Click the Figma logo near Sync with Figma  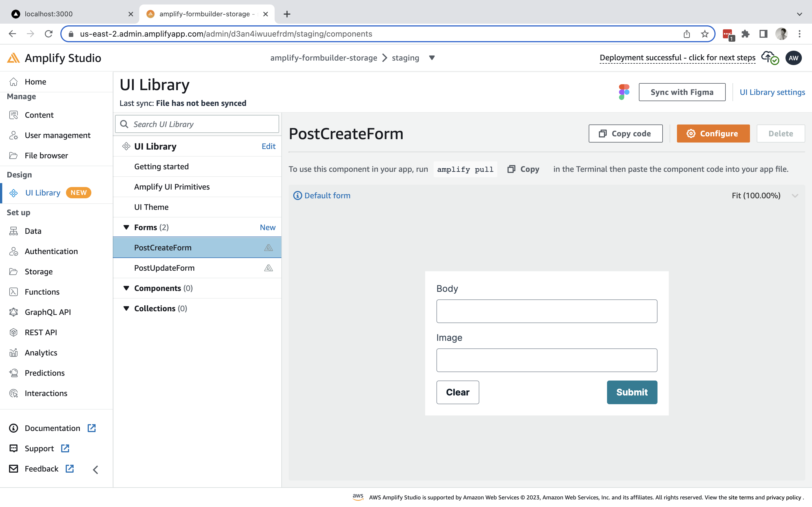624,92
